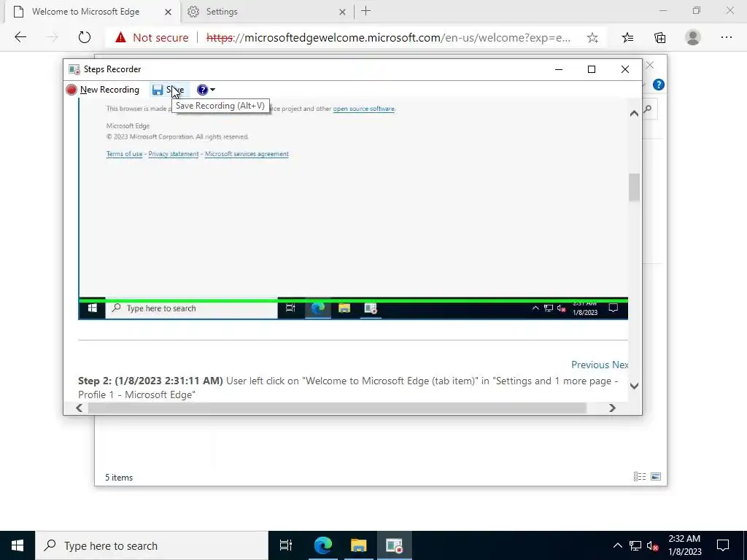Go to the Next step link

(x=620, y=365)
